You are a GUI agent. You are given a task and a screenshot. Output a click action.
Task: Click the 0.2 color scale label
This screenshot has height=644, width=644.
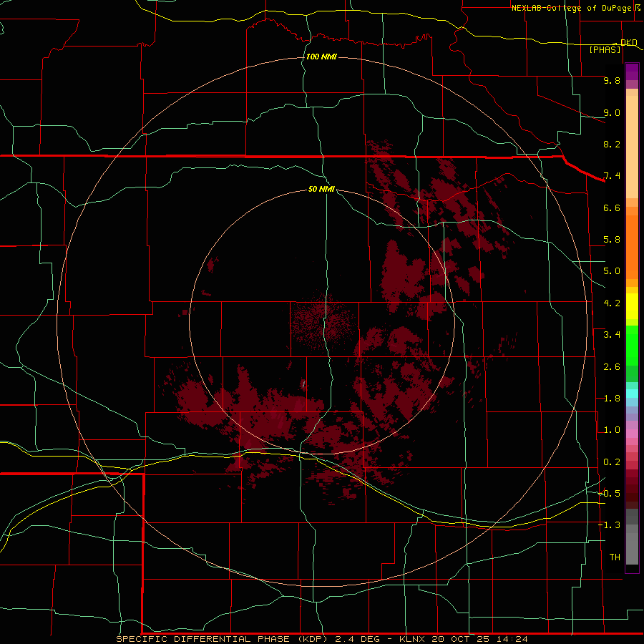[612, 462]
